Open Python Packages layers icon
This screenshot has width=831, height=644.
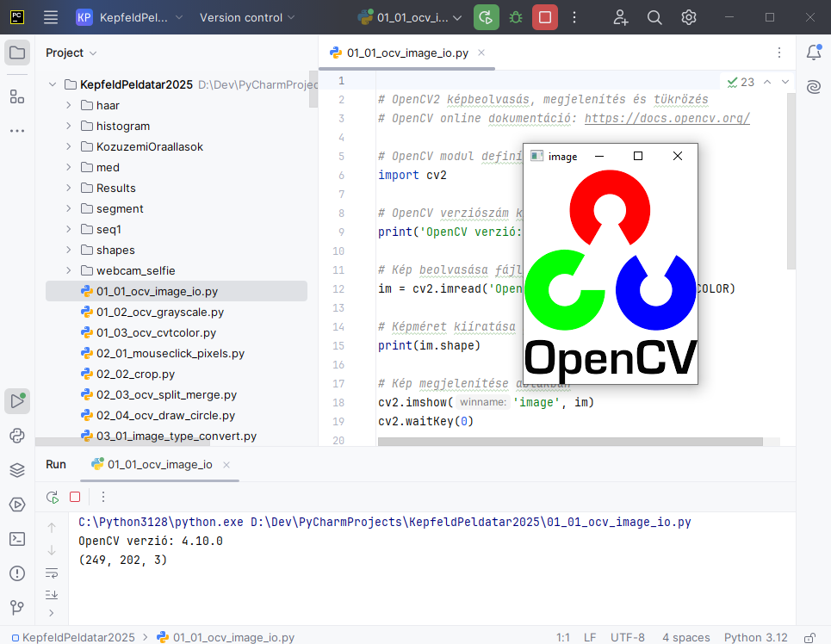click(17, 470)
